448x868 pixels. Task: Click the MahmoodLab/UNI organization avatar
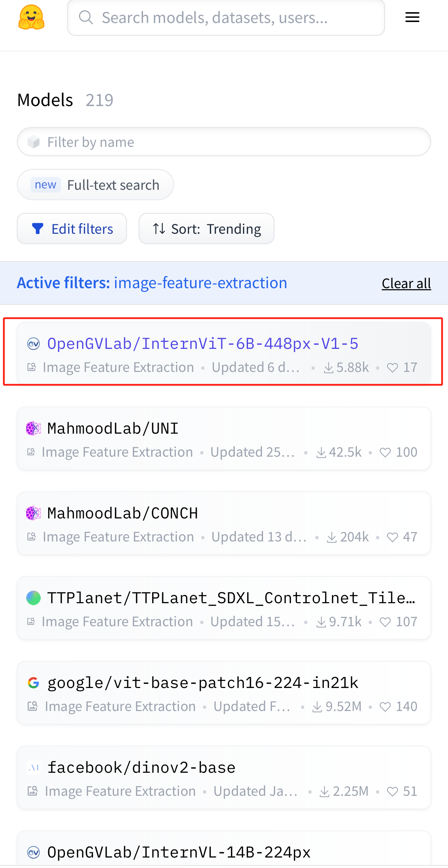(33, 428)
